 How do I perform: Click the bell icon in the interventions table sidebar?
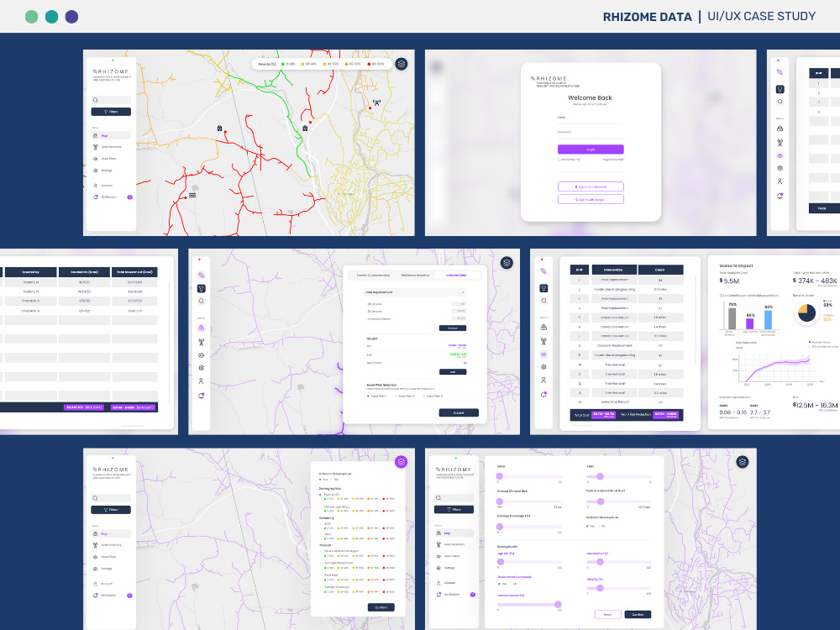[x=543, y=395]
